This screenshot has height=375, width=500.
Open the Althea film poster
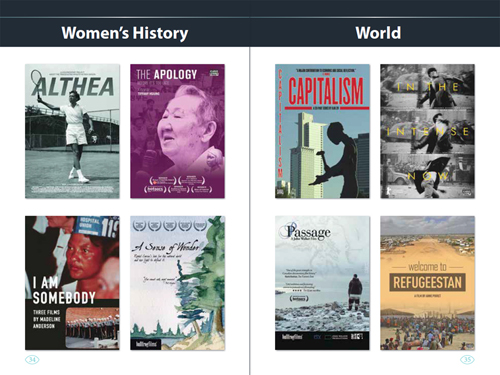72,131
